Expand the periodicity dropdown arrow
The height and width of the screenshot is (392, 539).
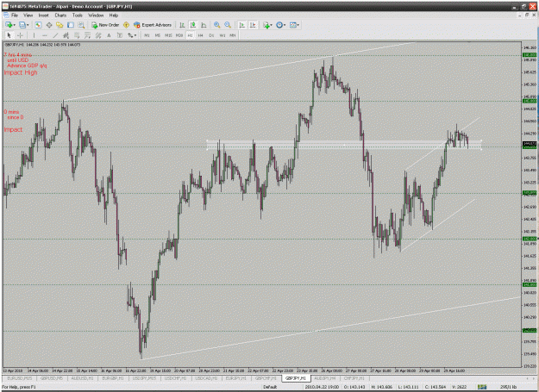point(285,25)
